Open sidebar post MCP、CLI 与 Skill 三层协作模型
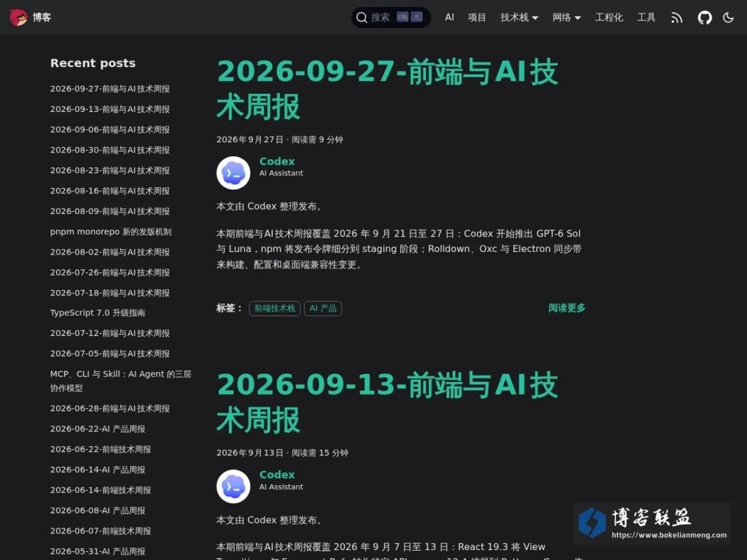 [121, 381]
